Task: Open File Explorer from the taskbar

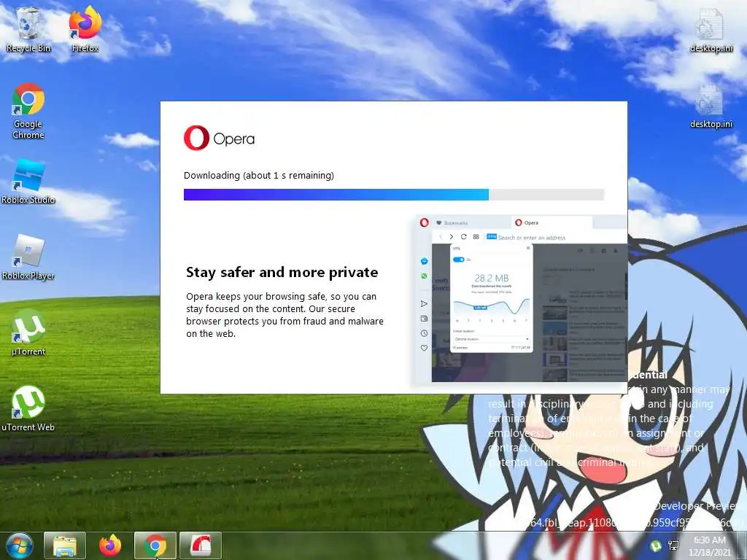Action: click(65, 545)
